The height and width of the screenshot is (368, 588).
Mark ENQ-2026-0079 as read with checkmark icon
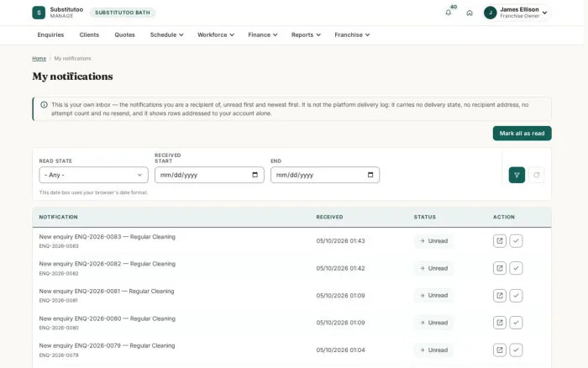[516, 350]
